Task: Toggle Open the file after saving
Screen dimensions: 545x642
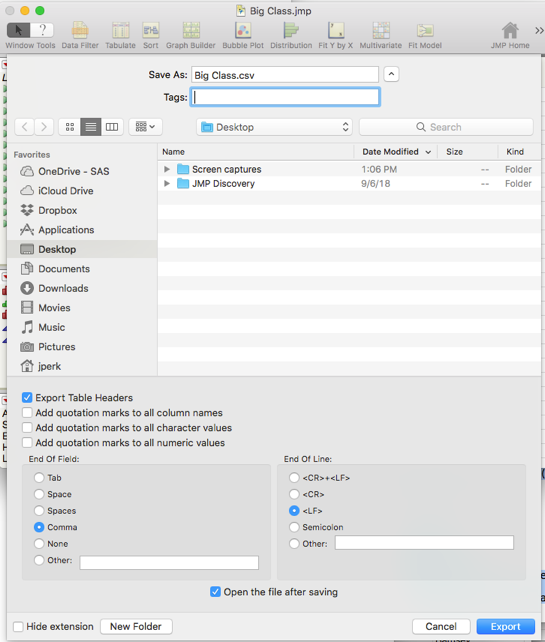Action: click(x=215, y=592)
